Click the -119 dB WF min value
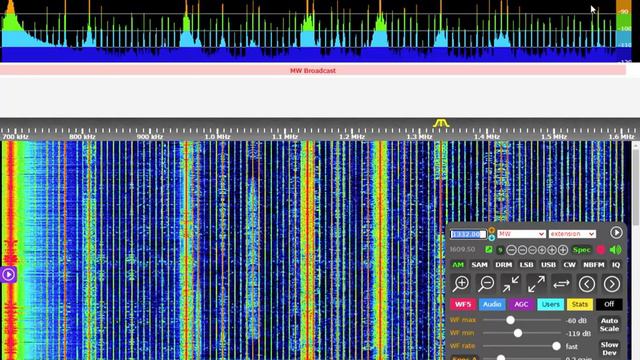Image resolution: width=640 pixels, height=360 pixels. click(x=578, y=333)
